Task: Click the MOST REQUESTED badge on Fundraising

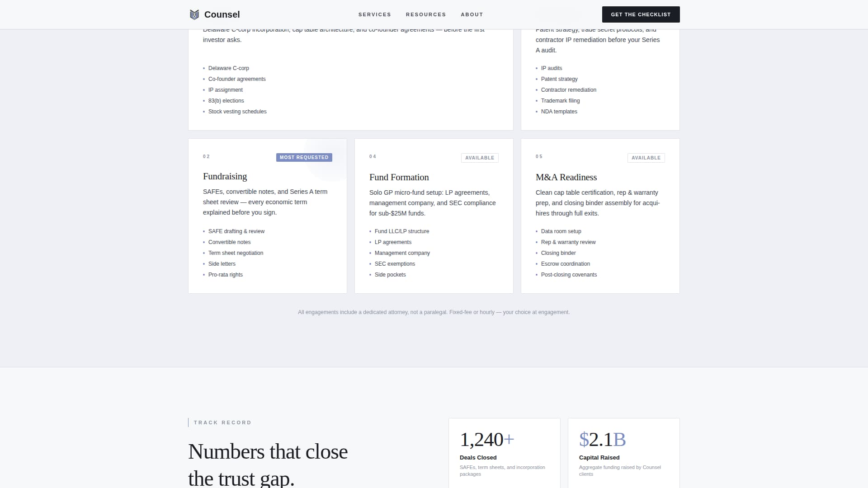Action: click(304, 157)
